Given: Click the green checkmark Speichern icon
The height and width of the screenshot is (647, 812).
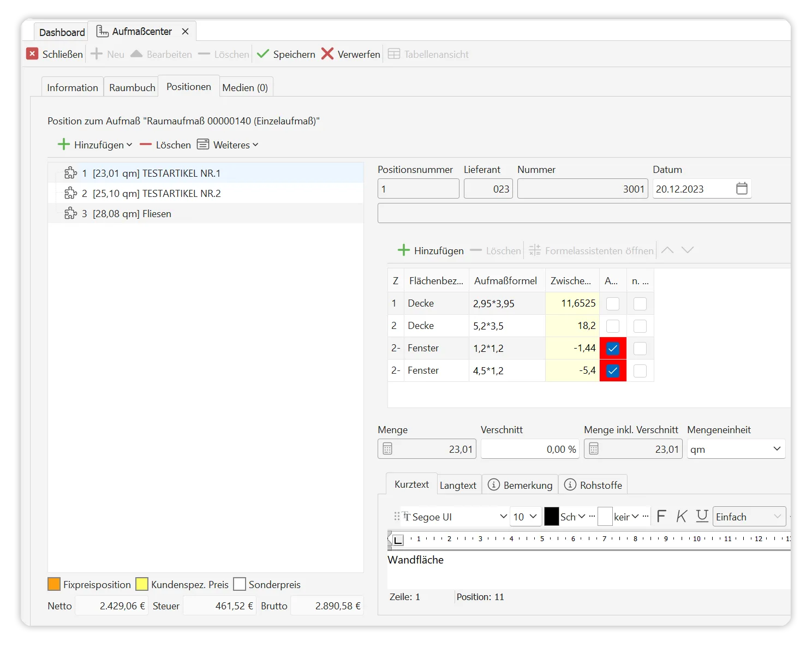Looking at the screenshot, I should tap(263, 54).
